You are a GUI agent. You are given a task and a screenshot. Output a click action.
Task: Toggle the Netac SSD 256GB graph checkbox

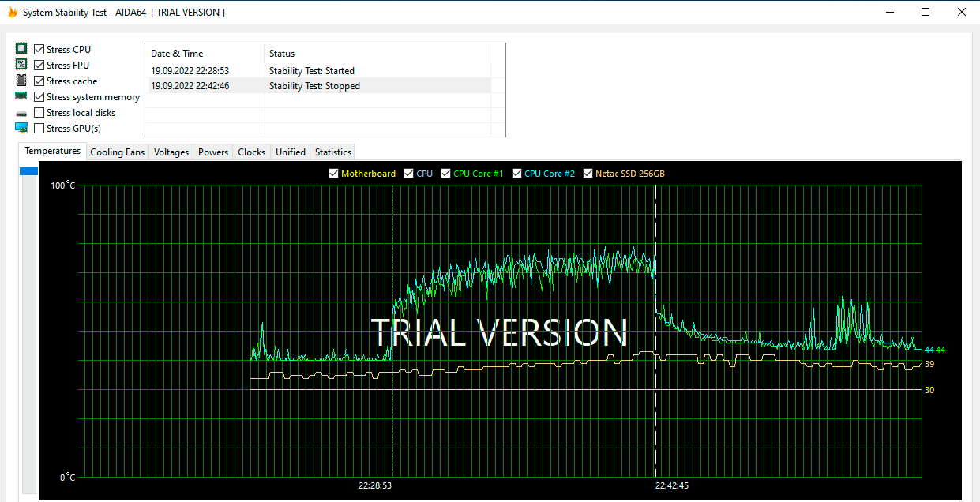click(x=588, y=174)
